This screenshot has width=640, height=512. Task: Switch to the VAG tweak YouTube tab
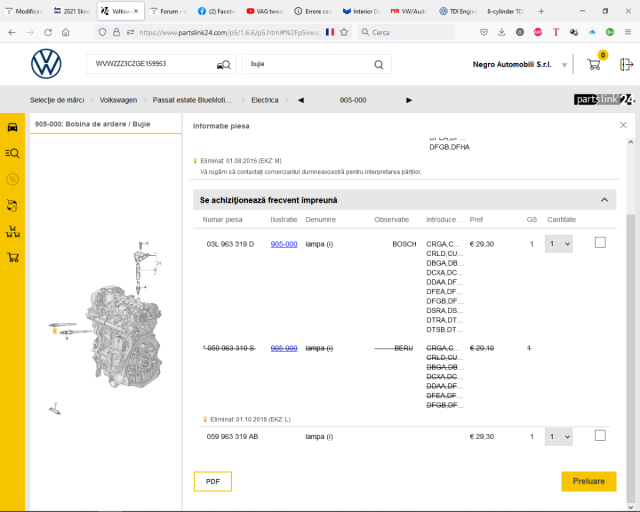pos(264,11)
